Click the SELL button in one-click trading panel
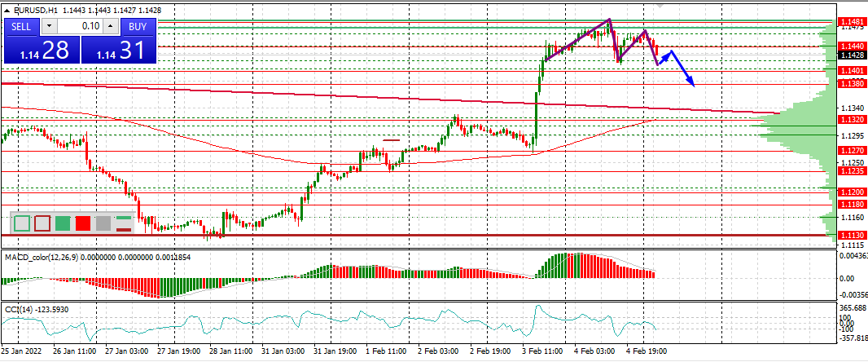Viewport: 868px width, 362px height. coord(21,26)
